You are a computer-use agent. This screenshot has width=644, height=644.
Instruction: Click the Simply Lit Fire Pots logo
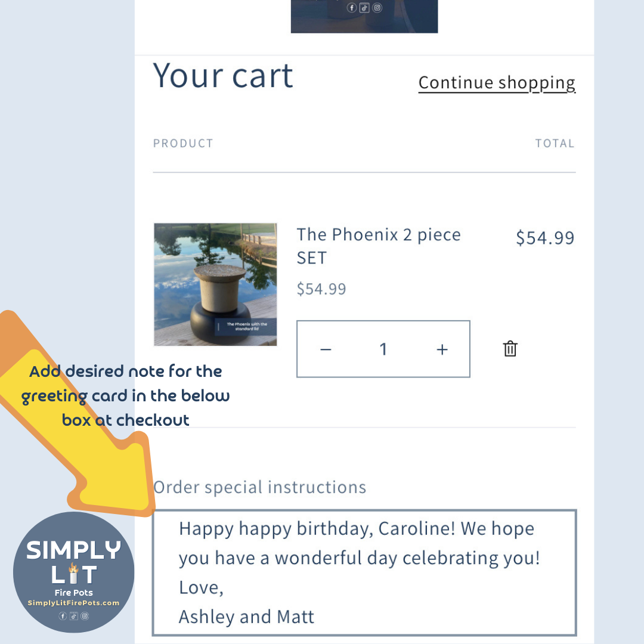pyautogui.click(x=73, y=563)
